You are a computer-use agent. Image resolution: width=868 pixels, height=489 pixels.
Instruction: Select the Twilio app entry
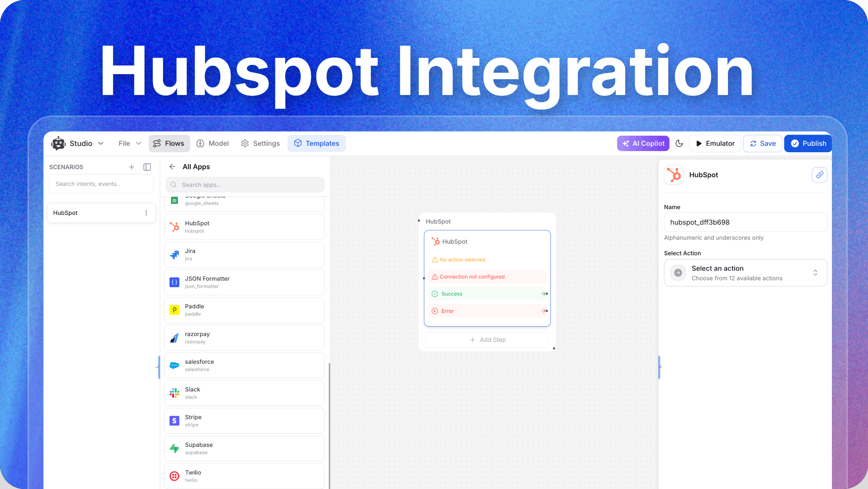(244, 476)
